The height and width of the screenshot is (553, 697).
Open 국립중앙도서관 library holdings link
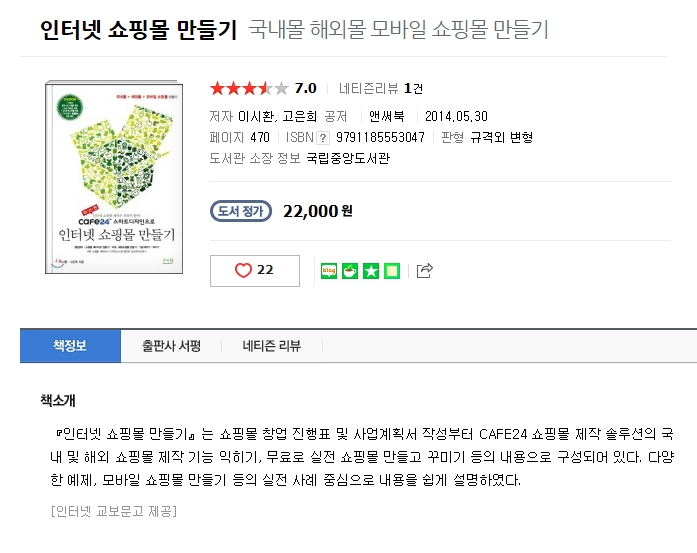pyautogui.click(x=348, y=158)
